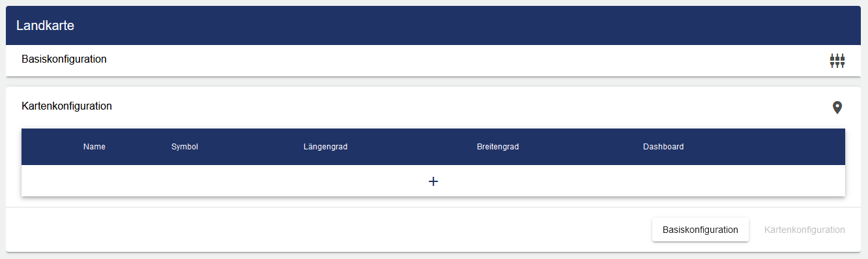Screen dimensions: 868x259
Task: Go to Basiskonfiguration via bottom button
Action: (x=701, y=230)
